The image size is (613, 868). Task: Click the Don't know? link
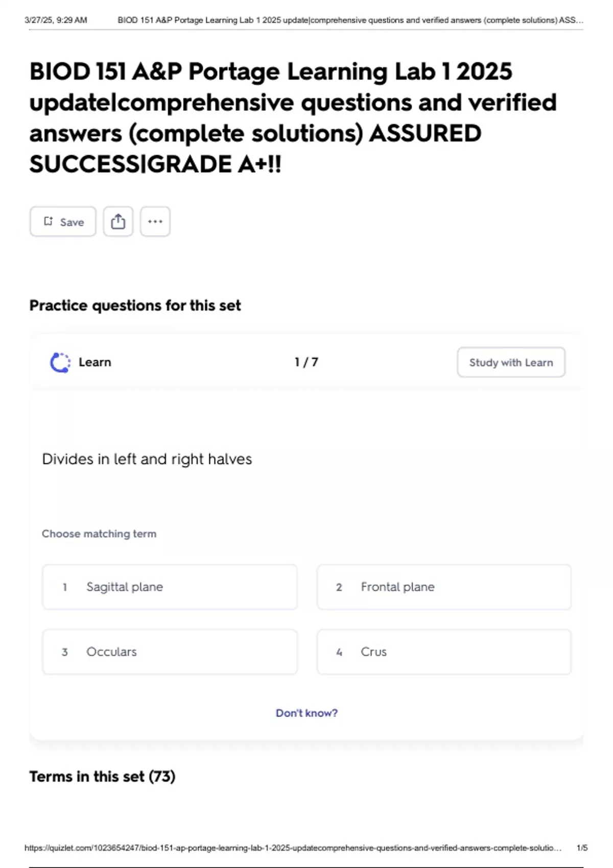[x=306, y=713]
